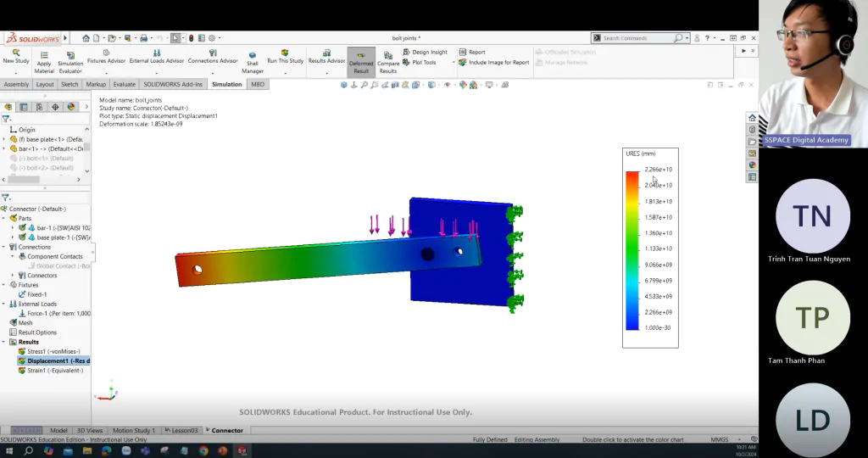This screenshot has width=868, height=458.
Task: Click the Home icon in the quick access bar
Action: (86, 38)
